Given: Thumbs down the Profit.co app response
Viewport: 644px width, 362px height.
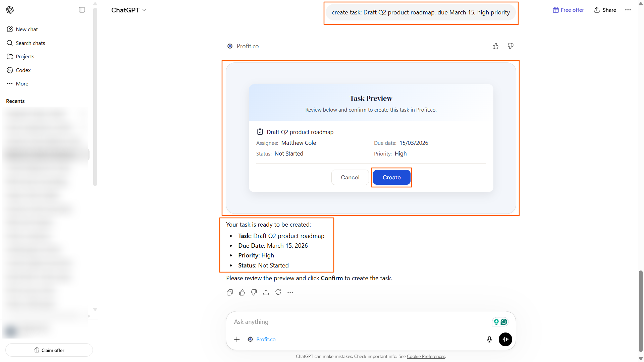Looking at the screenshot, I should click(511, 46).
